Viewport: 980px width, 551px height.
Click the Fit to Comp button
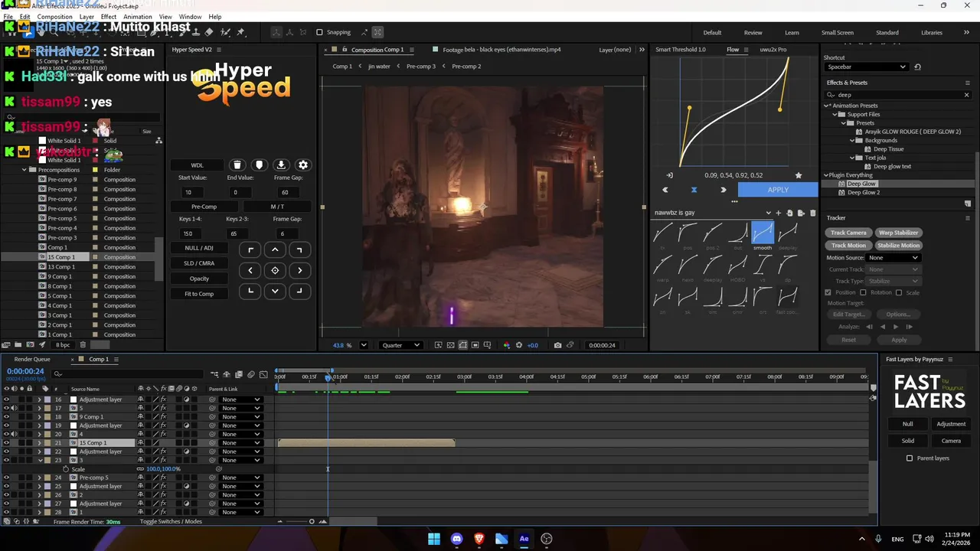[199, 294]
